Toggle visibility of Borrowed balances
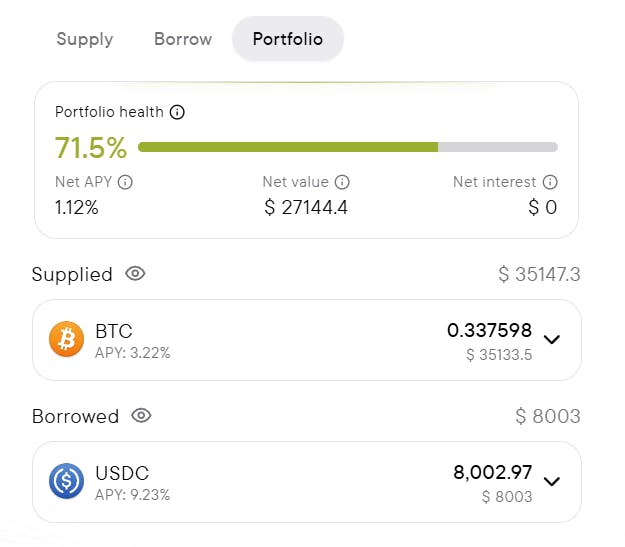 pyautogui.click(x=141, y=415)
